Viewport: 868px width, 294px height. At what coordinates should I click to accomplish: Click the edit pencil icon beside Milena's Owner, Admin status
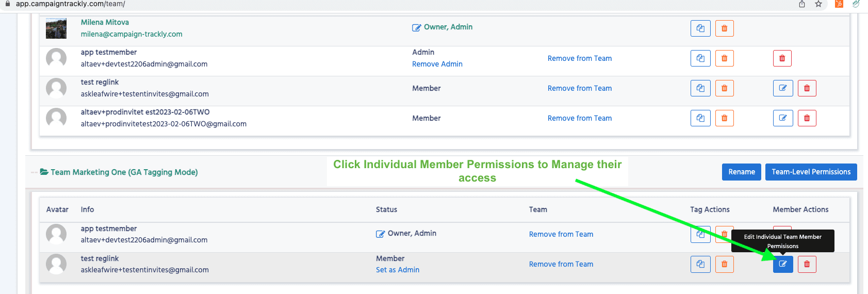[x=416, y=28]
